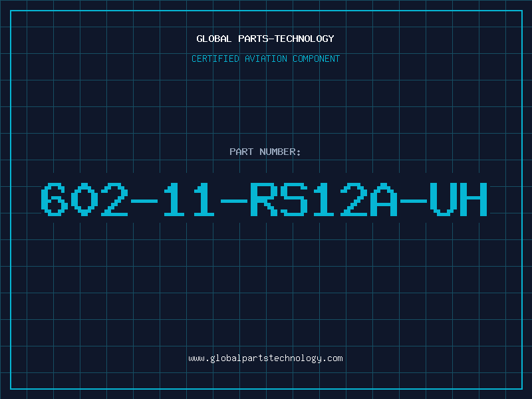Click the GLOBAL PARTS-TECHNOLOGY heading
532x399 pixels.
point(265,39)
